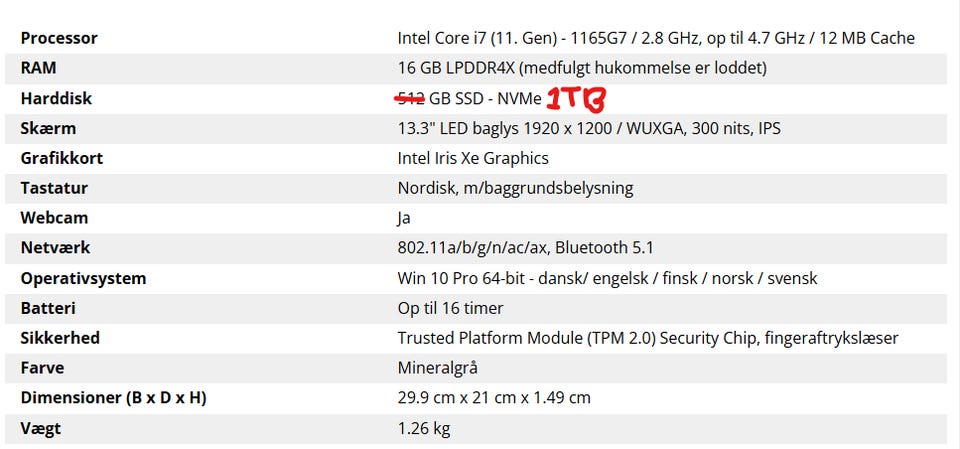Click the Processor row label
This screenshot has width=960, height=449.
click(59, 38)
